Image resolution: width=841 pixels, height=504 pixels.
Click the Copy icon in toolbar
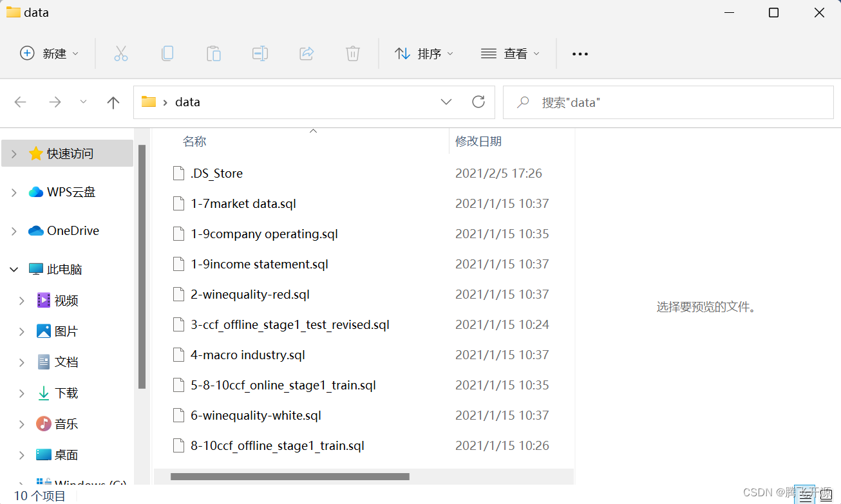click(167, 53)
